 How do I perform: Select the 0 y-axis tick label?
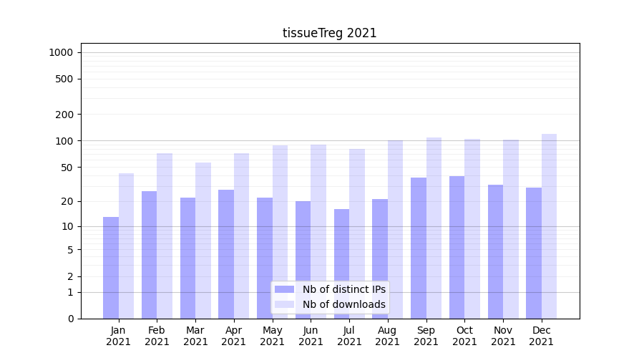(x=70, y=319)
